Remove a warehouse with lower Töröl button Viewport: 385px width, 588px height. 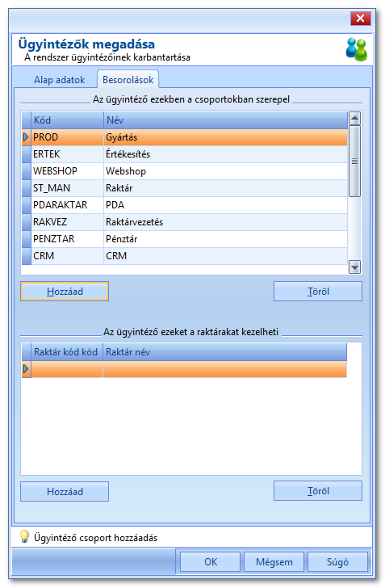[x=318, y=491]
